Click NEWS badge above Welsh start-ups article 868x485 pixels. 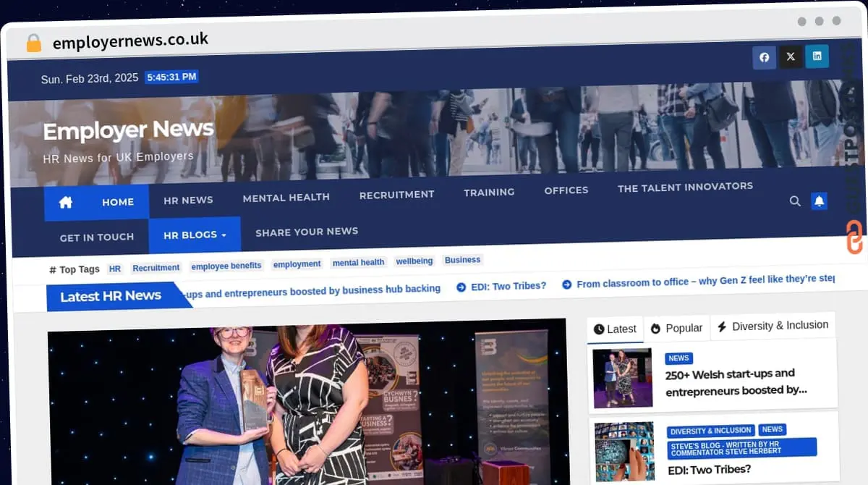(678, 358)
